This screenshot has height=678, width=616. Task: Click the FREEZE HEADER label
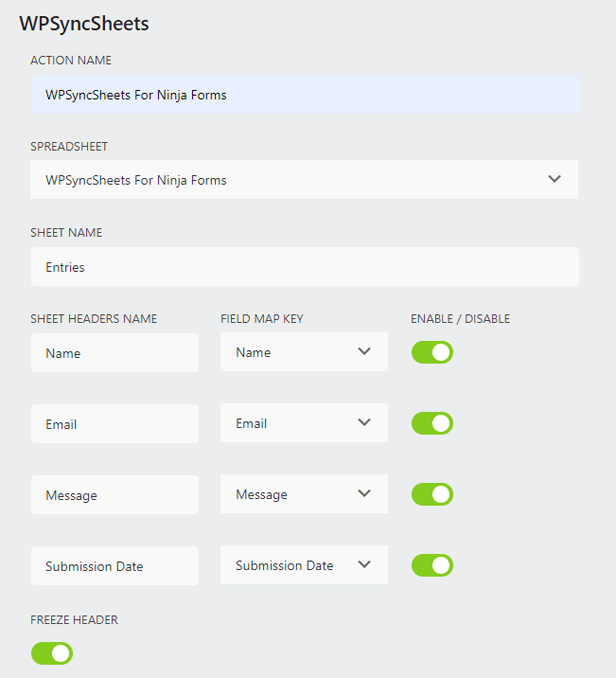[74, 620]
